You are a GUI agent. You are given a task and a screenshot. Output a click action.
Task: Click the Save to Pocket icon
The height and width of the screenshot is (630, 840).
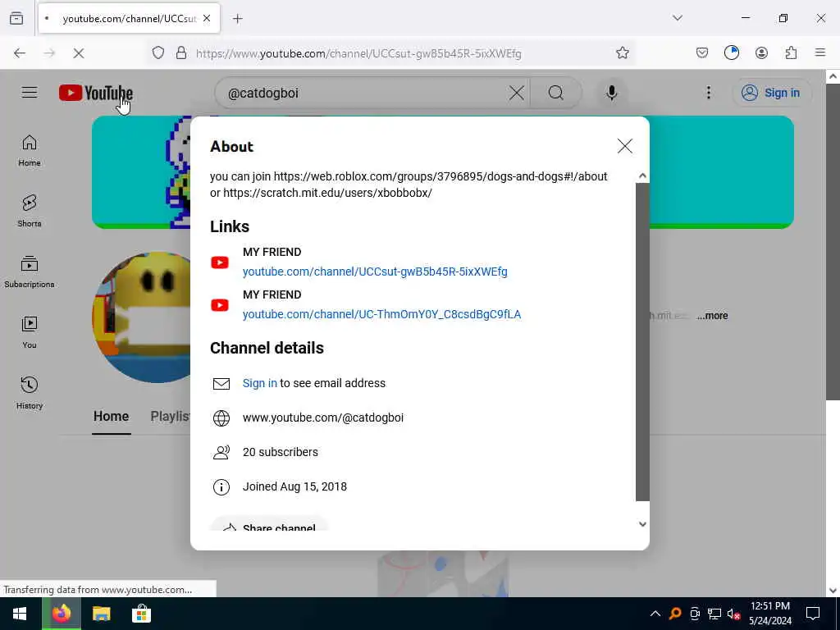tap(702, 52)
